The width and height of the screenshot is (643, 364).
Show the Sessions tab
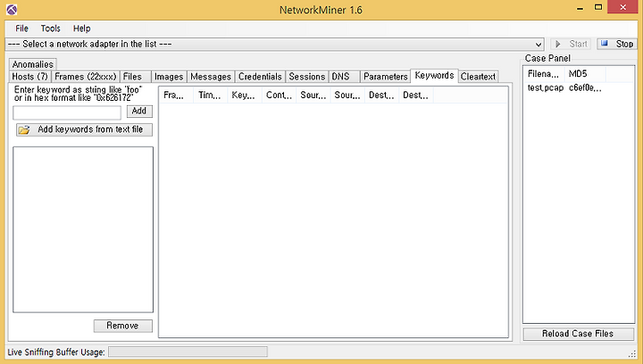307,77
